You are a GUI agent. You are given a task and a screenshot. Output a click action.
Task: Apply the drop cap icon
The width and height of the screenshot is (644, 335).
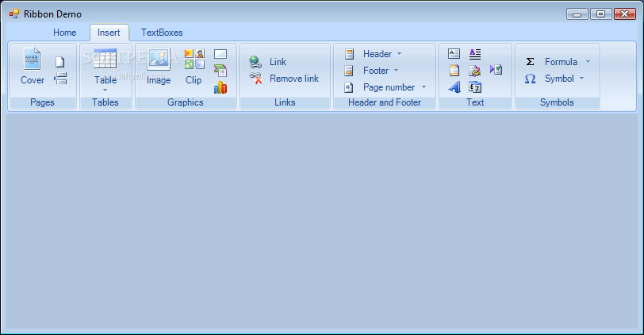coord(475,54)
